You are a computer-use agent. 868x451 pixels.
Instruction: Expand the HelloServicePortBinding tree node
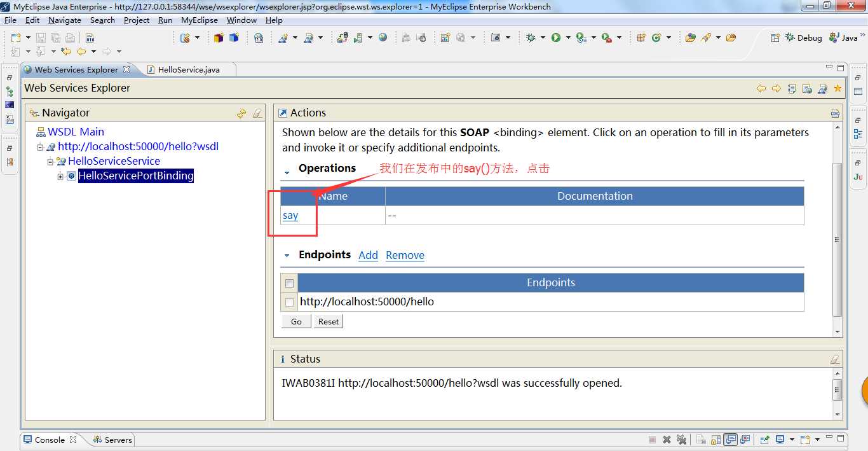[60, 176]
